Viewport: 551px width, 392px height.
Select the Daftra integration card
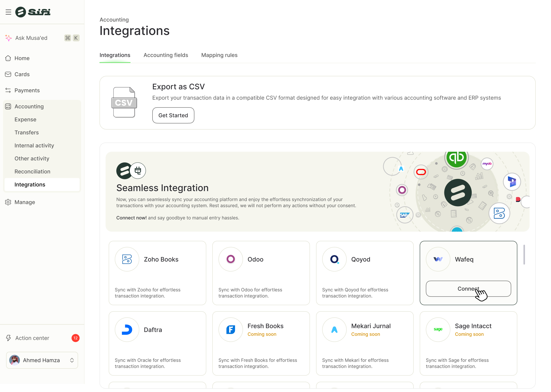tap(157, 343)
